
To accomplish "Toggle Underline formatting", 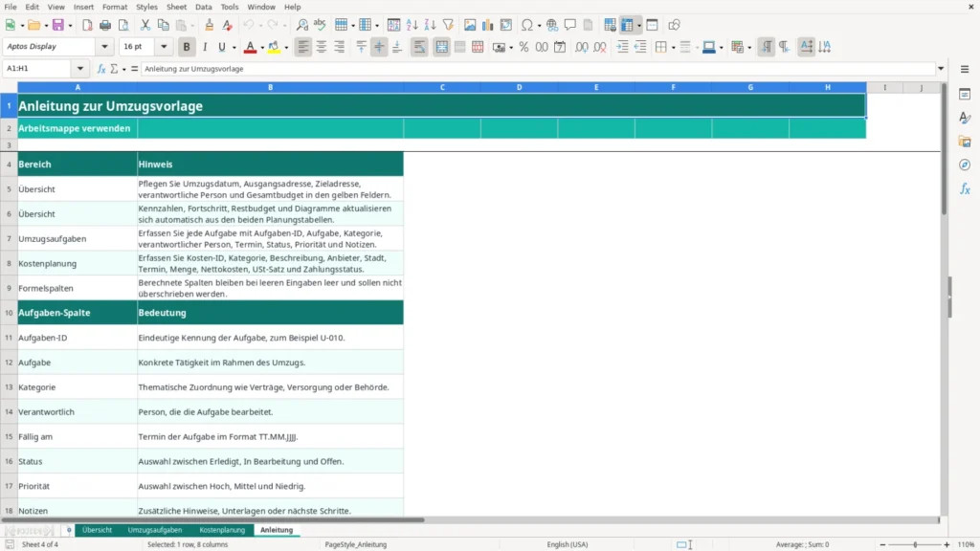I will pyautogui.click(x=221, y=47).
